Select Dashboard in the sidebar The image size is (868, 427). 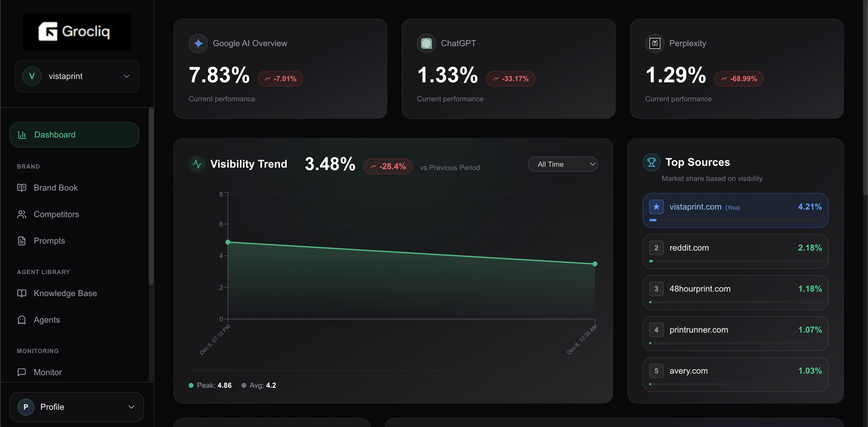coord(74,135)
